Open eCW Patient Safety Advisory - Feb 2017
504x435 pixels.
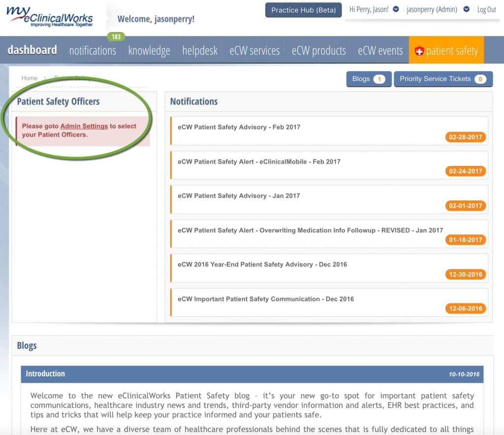click(x=329, y=131)
